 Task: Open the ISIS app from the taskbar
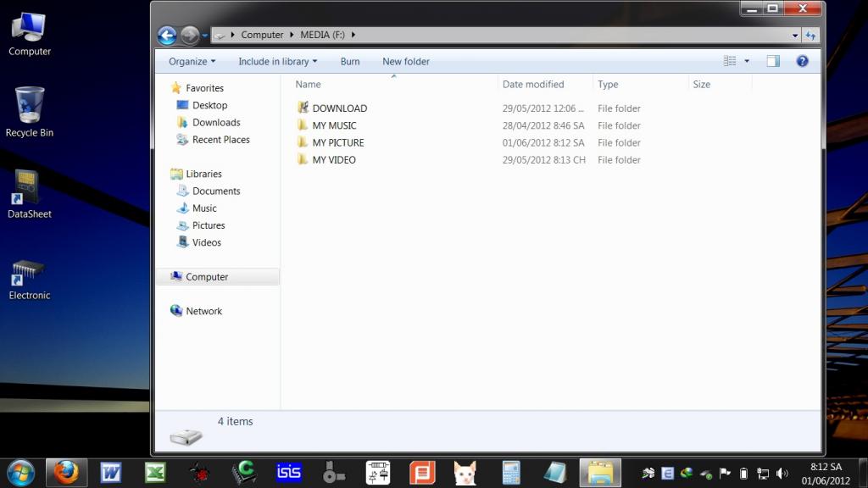pos(288,473)
